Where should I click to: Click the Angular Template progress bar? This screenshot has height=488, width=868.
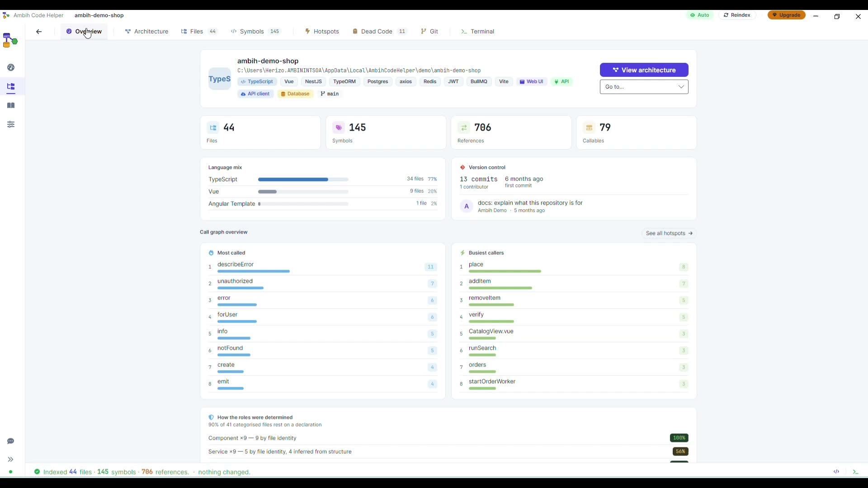pyautogui.click(x=303, y=204)
